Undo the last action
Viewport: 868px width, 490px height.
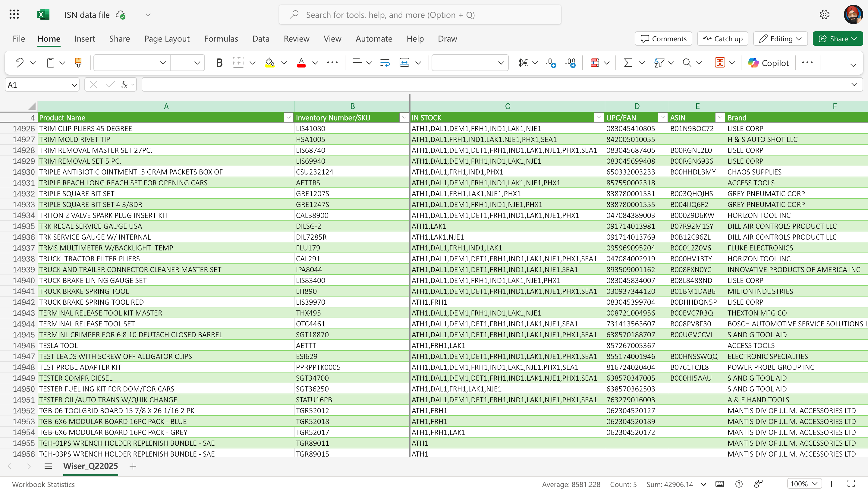(x=19, y=62)
